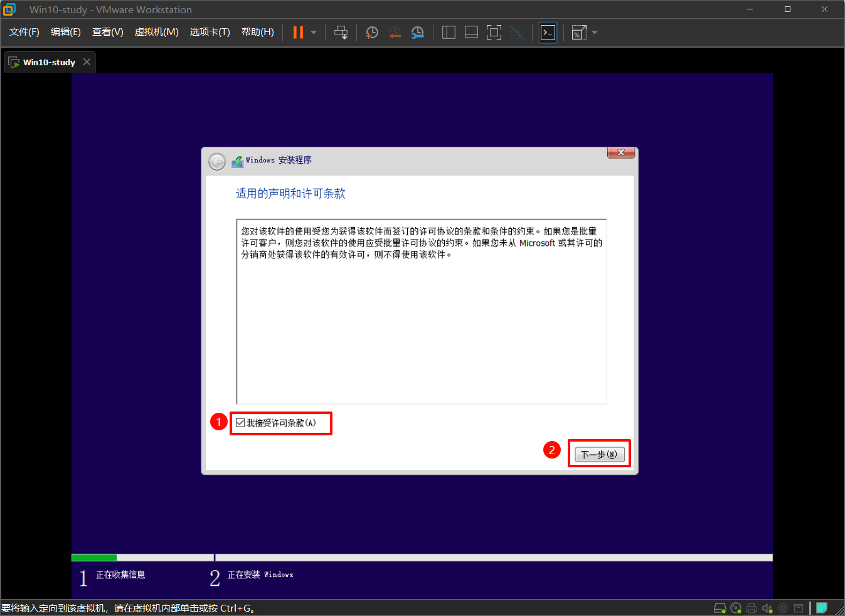Toggle the thumbnail bar display
845x616 pixels.
pos(471,32)
